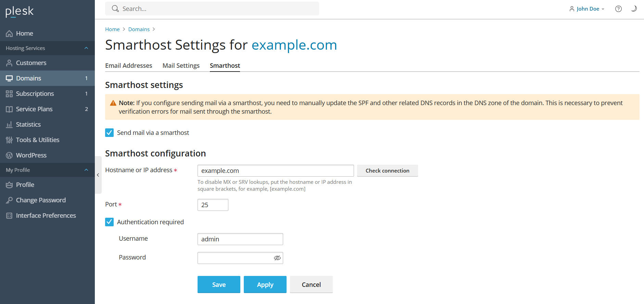Open the Customers sidebar item
Image resolution: width=644 pixels, height=304 pixels.
(31, 63)
